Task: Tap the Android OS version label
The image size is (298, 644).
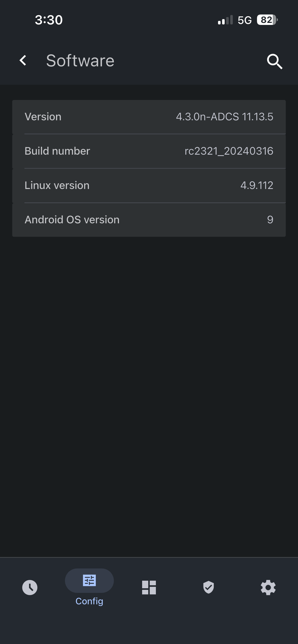Action: (72, 220)
